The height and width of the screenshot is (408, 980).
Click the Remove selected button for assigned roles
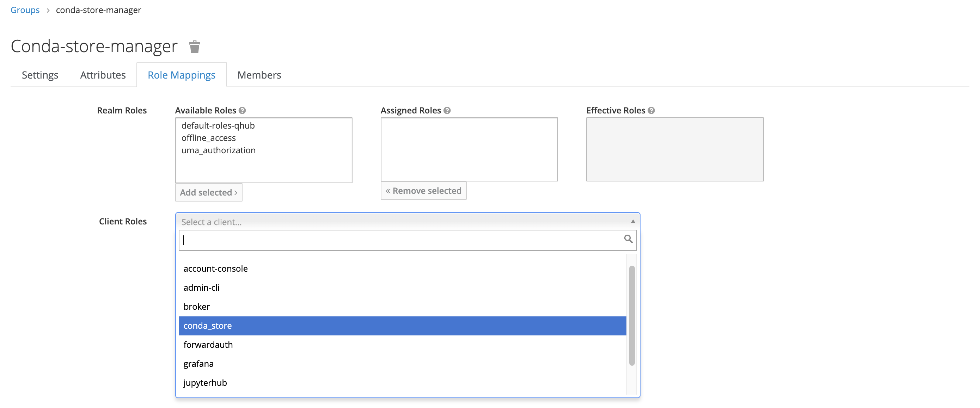point(423,191)
